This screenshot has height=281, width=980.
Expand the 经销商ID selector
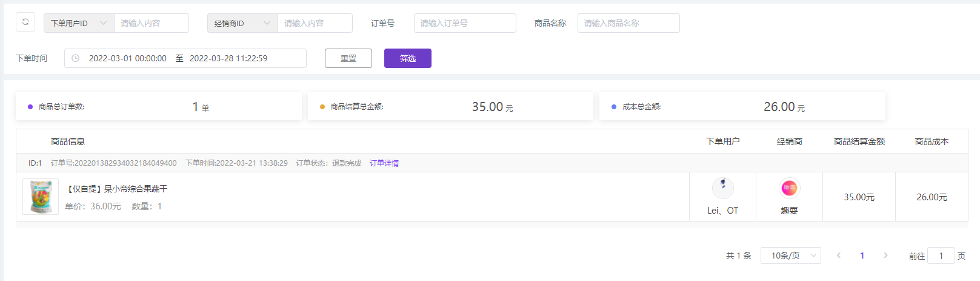coord(242,23)
